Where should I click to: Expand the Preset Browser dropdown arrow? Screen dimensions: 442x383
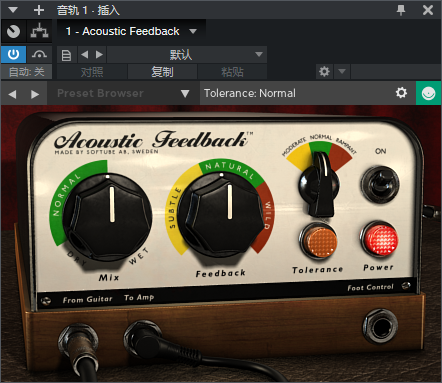pos(185,94)
